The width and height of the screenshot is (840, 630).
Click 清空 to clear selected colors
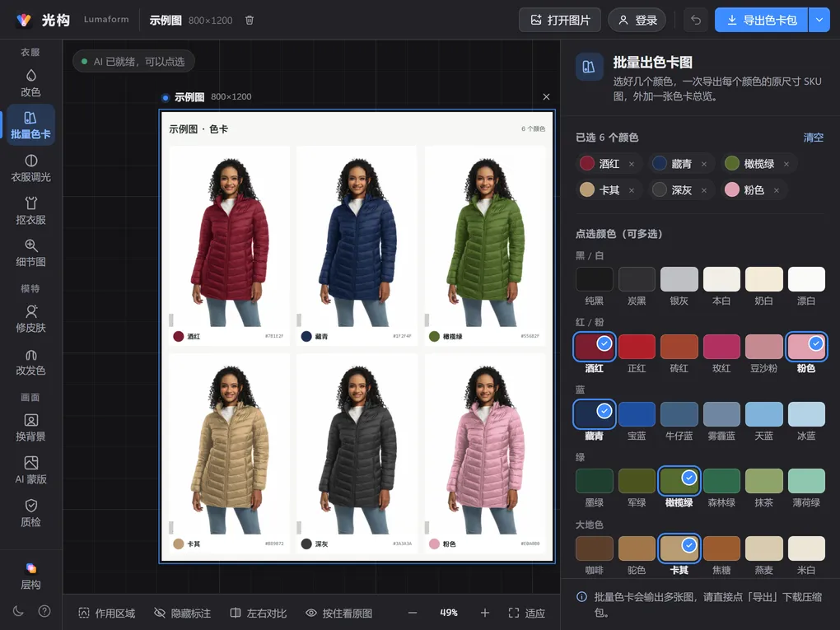tap(813, 138)
